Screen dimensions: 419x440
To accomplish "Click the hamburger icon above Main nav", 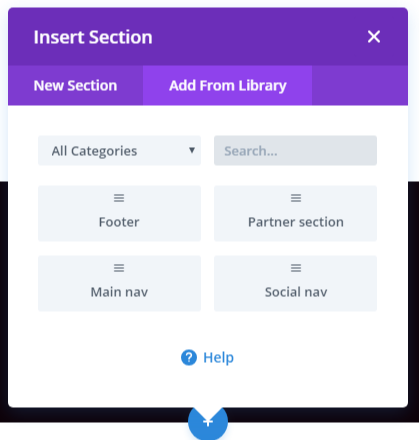I will pos(119,268).
